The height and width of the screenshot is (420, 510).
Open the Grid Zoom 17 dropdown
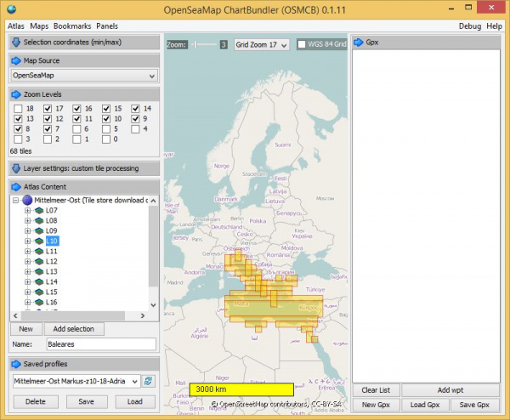(262, 44)
